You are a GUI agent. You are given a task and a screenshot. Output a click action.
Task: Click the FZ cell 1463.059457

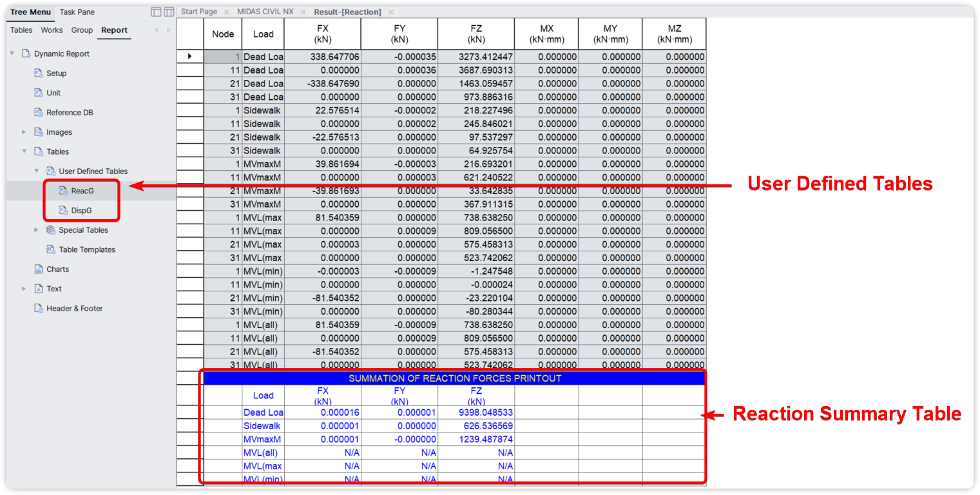pos(476,84)
